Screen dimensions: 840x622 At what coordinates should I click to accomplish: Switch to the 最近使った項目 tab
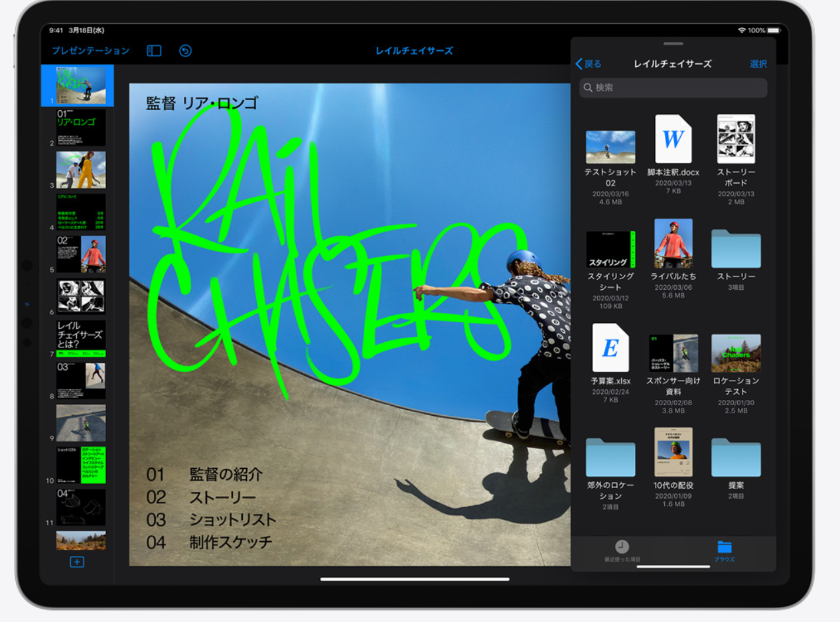622,551
